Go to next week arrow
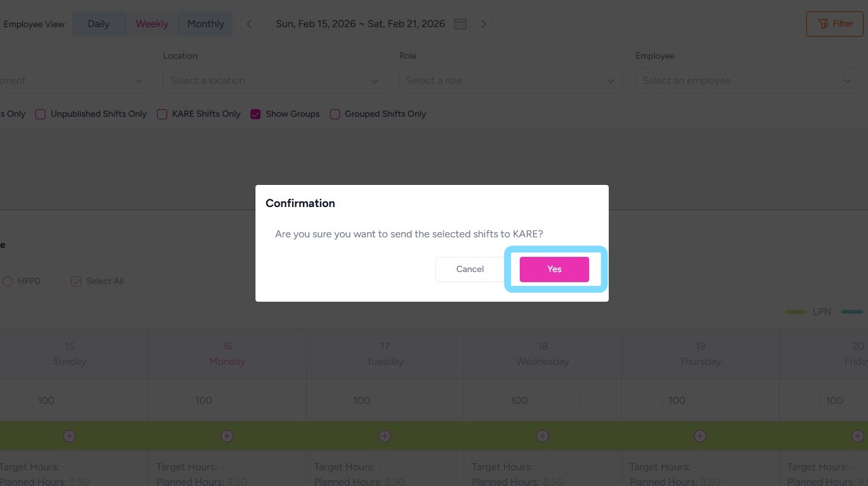 tap(484, 24)
